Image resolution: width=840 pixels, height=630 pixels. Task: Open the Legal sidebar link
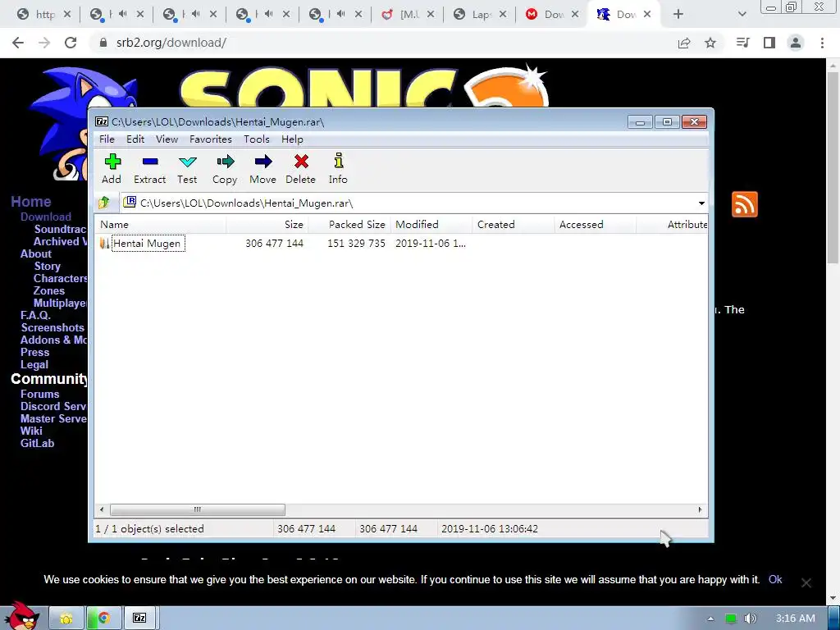coord(34,365)
